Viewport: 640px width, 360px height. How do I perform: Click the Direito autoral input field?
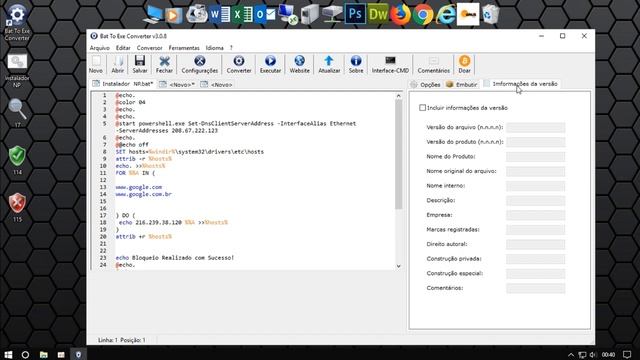536,244
